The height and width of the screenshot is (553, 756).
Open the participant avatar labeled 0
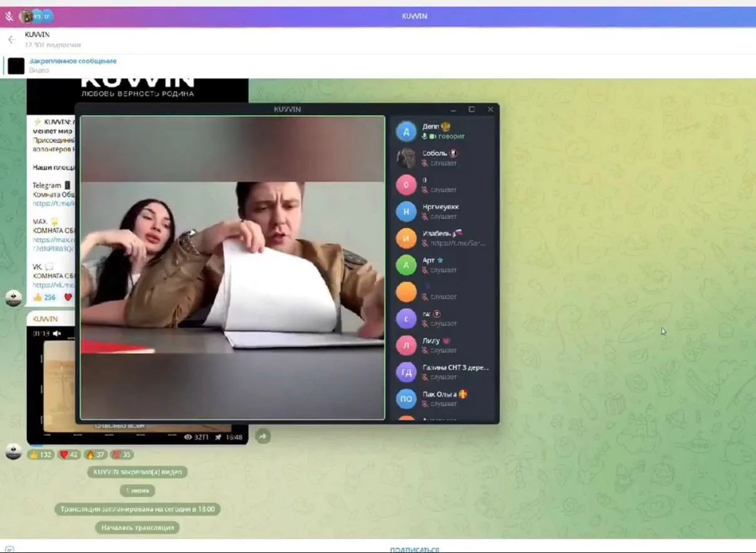point(406,185)
